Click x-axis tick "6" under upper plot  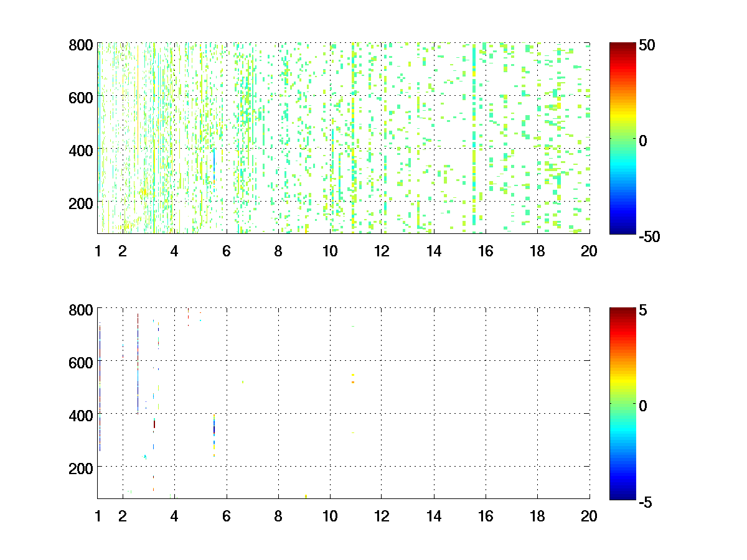pos(227,251)
